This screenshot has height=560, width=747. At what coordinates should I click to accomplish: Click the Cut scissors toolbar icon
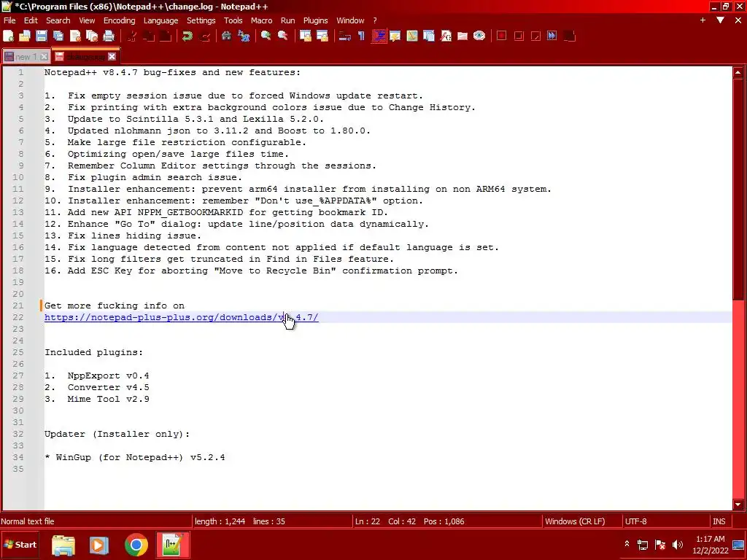132,36
